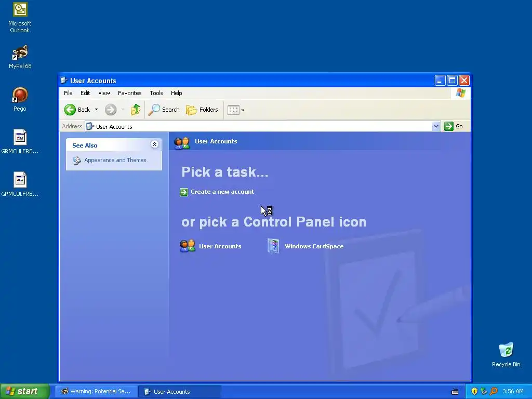Open the Help menu

click(176, 93)
